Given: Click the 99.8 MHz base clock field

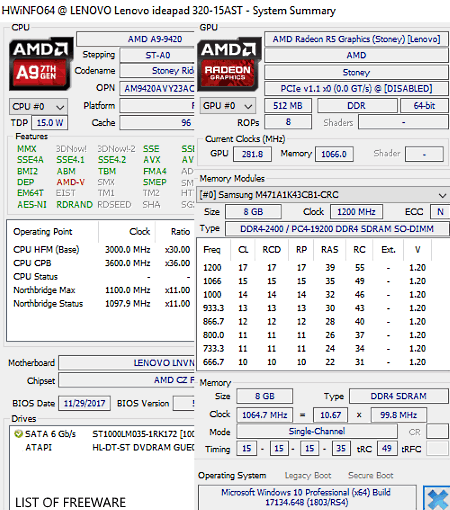Looking at the screenshot, I should [399, 415].
